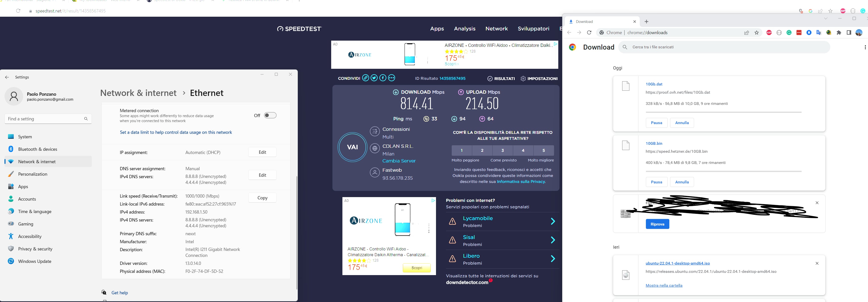
Task: Rate network availability as 4
Action: pyautogui.click(x=523, y=150)
